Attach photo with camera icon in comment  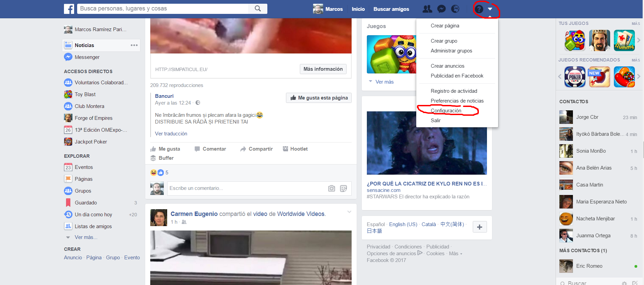(x=332, y=189)
